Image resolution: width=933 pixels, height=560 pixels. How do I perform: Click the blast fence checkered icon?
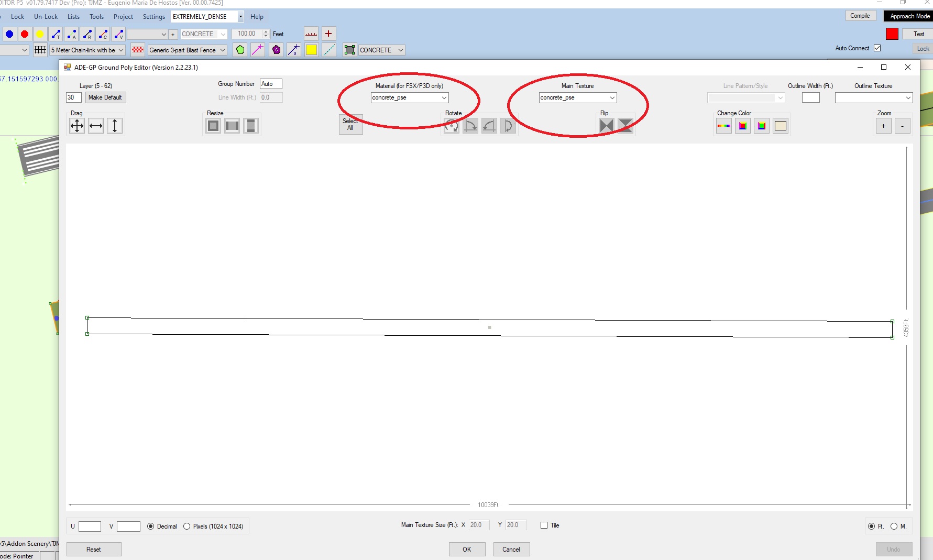pos(138,50)
